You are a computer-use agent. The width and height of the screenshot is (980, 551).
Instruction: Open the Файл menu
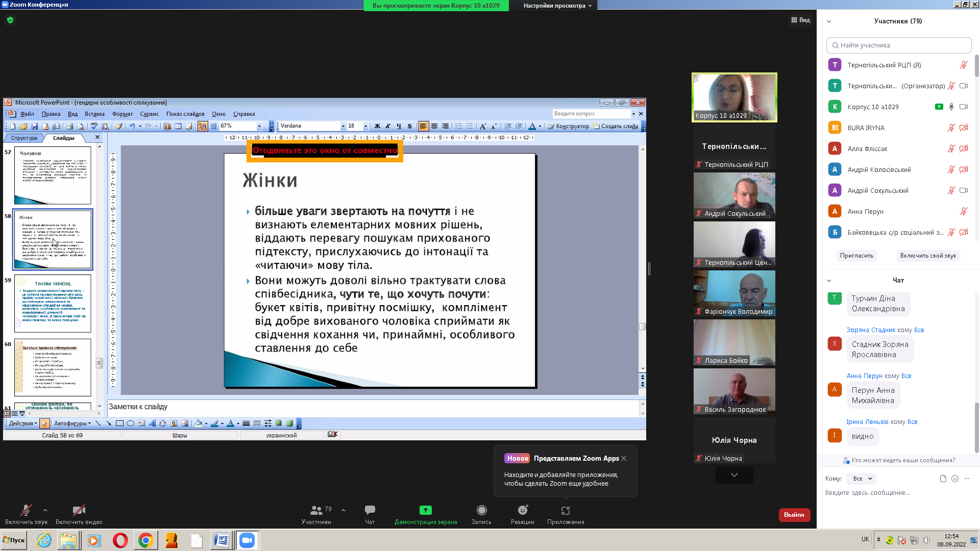coord(27,114)
